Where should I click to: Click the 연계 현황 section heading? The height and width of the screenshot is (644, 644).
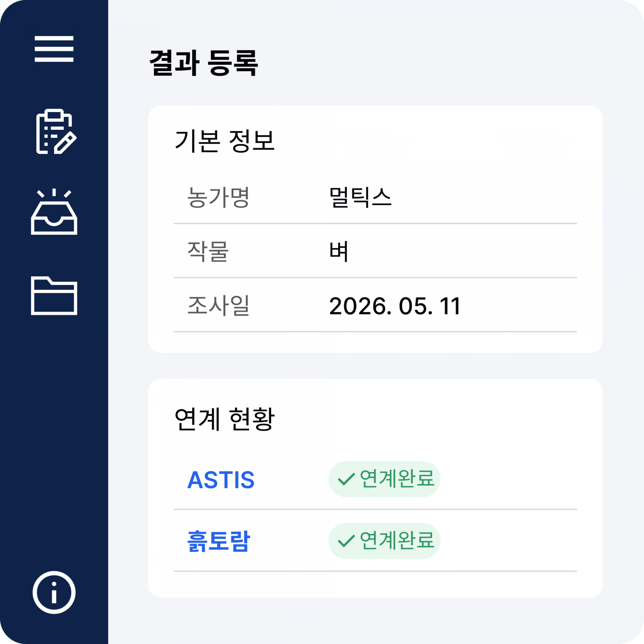pyautogui.click(x=225, y=419)
